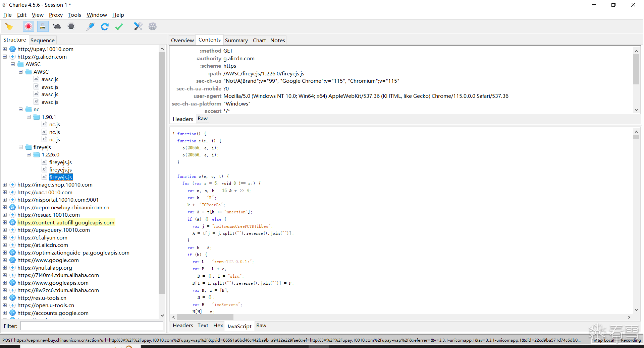This screenshot has width=644, height=348.
Task: Open the Proxy menu
Action: (x=56, y=15)
